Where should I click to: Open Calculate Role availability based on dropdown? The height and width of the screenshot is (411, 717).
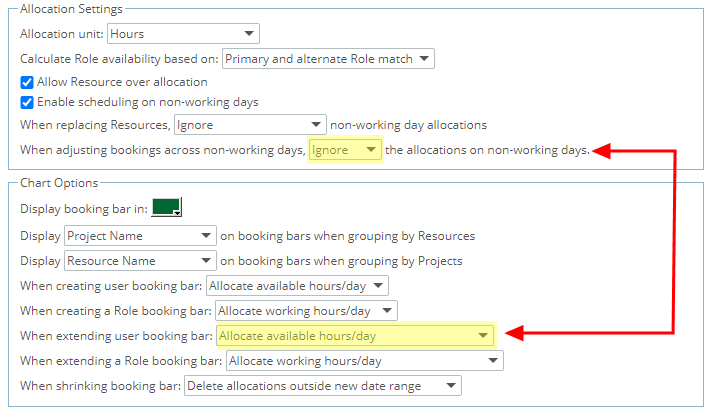(328, 59)
